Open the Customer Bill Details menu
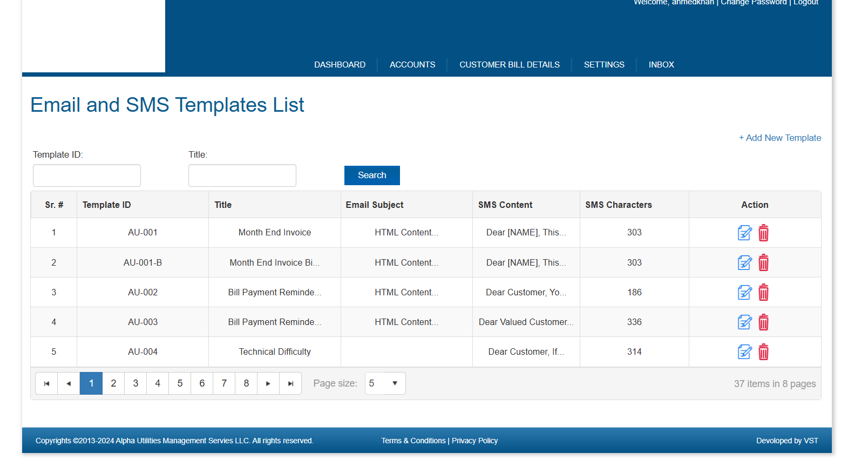The image size is (868, 460). point(509,65)
